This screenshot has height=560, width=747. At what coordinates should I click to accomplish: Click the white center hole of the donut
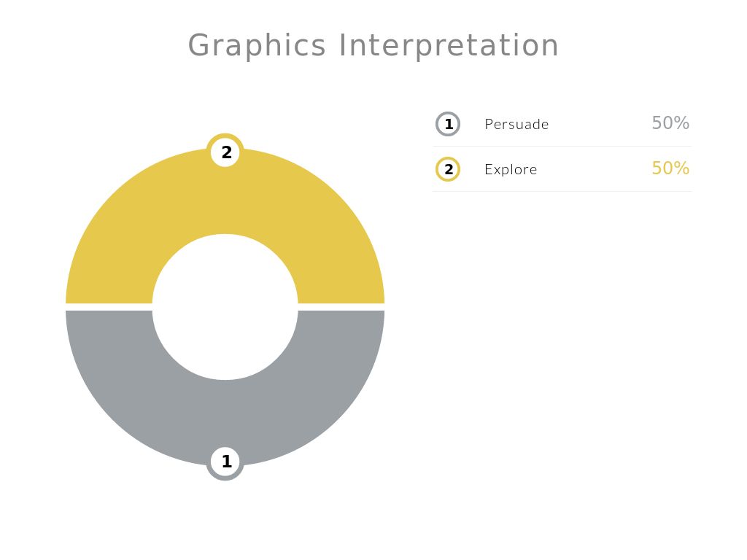(x=225, y=307)
